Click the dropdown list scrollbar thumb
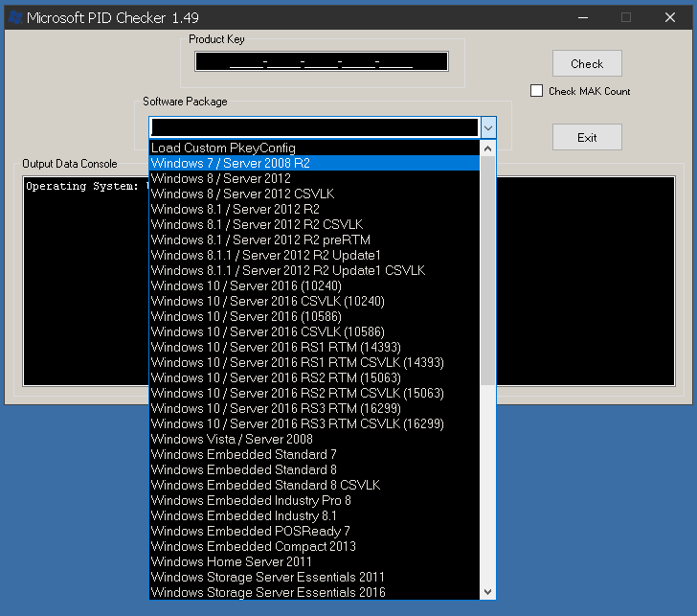697x616 pixels. [x=487, y=270]
